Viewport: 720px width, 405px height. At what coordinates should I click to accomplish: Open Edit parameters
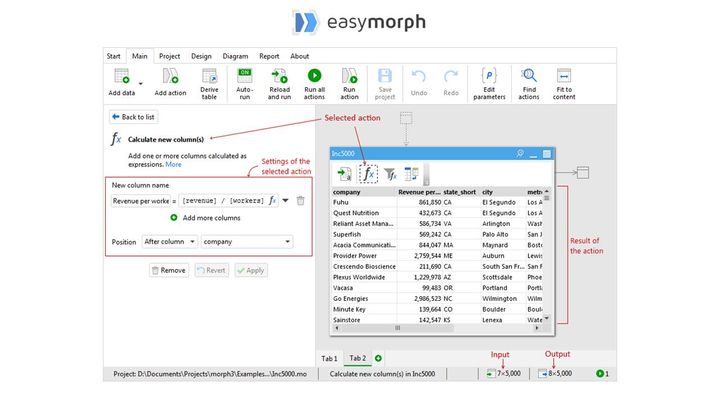[489, 84]
